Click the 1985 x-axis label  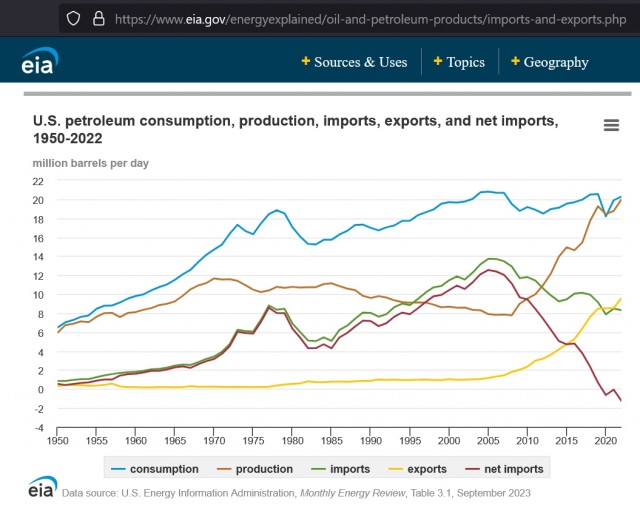332,441
